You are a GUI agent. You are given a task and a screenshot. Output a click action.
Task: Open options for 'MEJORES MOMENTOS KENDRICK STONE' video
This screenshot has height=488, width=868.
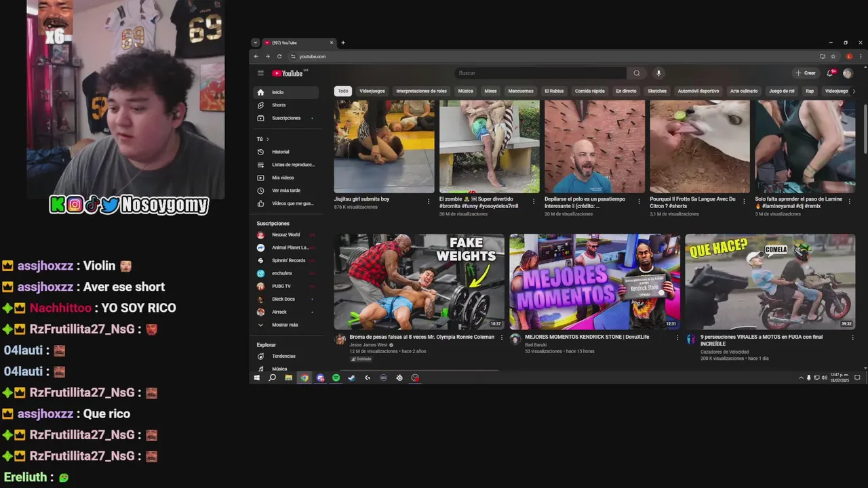tap(677, 338)
